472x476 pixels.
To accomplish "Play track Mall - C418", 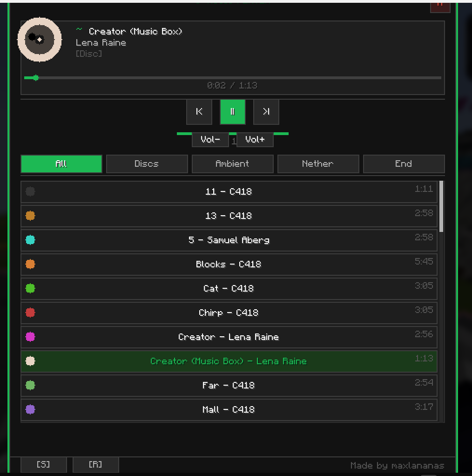I will pos(229,410).
